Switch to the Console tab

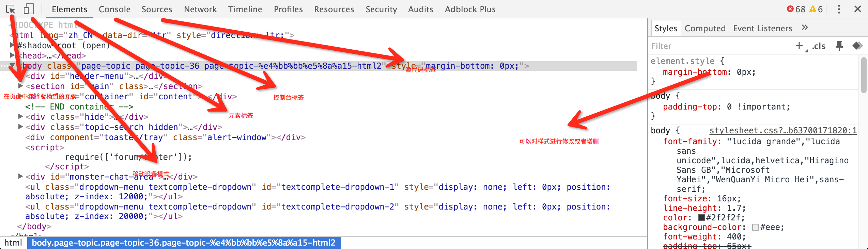click(x=114, y=9)
